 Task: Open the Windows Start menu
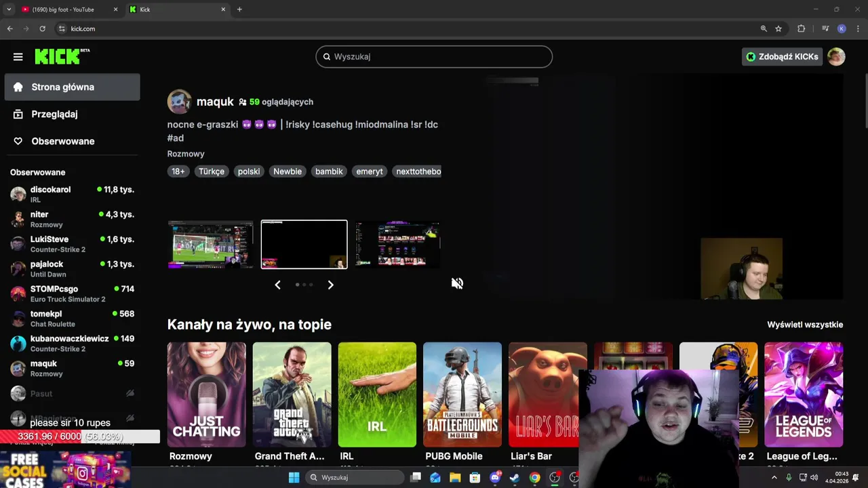click(x=294, y=477)
